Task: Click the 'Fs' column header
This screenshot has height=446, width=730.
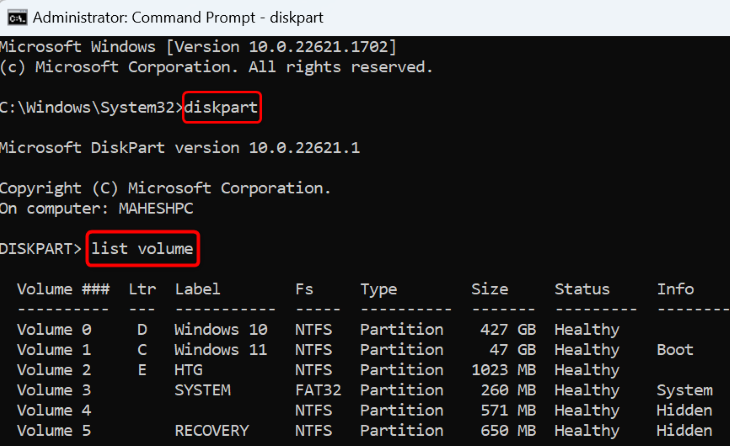Action: pos(304,289)
